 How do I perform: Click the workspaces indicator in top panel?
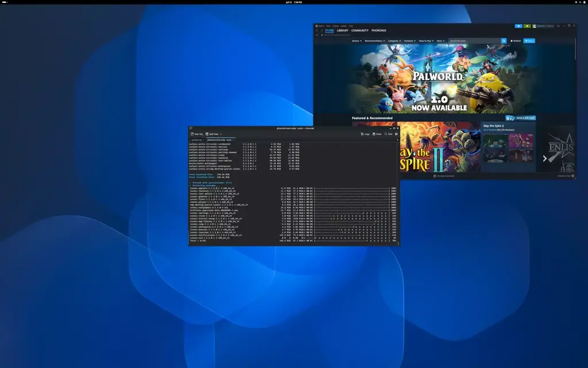point(5,2)
